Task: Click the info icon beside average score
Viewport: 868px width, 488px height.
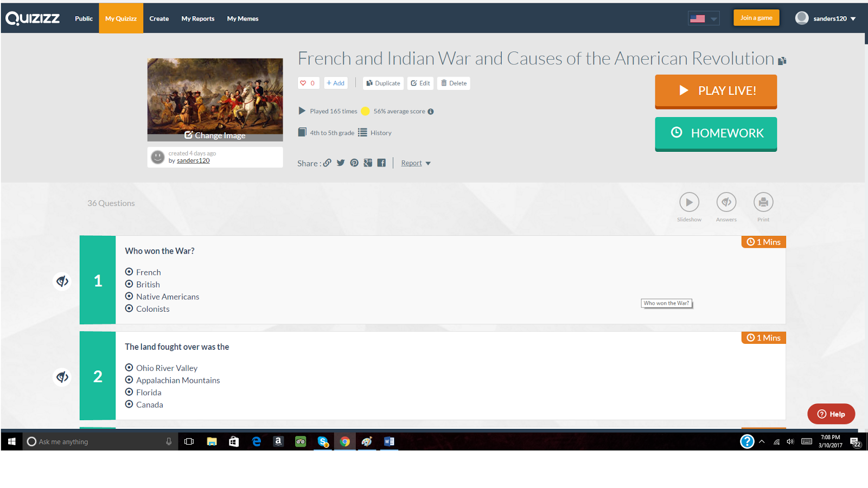Action: [x=431, y=112]
